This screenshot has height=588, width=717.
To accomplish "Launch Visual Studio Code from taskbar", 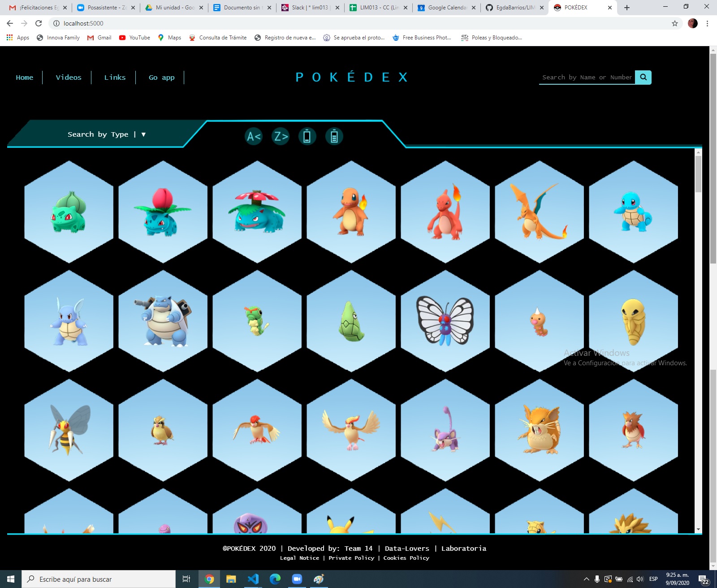I will click(x=253, y=579).
